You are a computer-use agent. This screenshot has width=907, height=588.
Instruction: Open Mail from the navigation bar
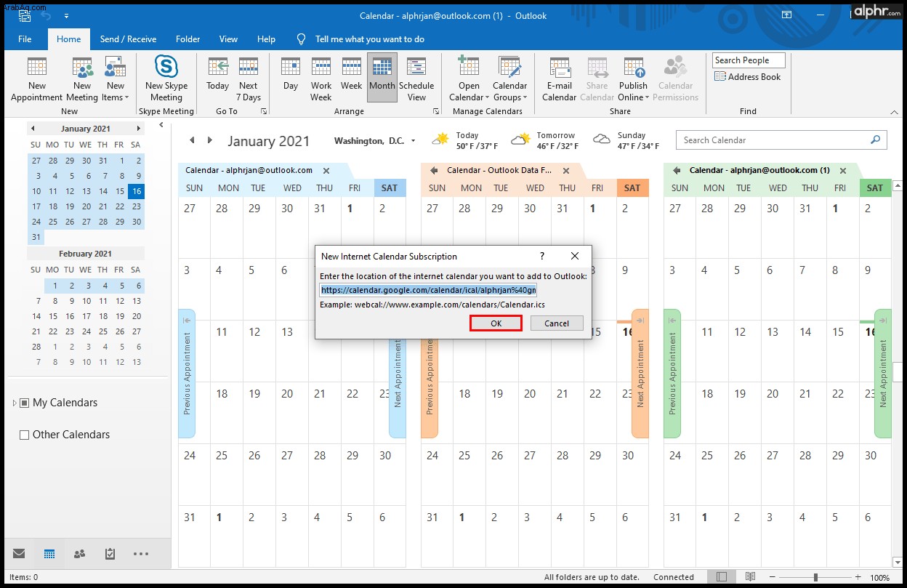tap(19, 553)
